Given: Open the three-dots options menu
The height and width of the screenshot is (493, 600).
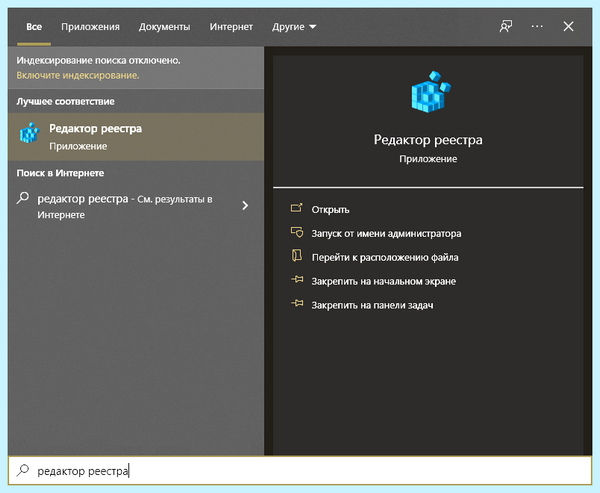Looking at the screenshot, I should [537, 26].
